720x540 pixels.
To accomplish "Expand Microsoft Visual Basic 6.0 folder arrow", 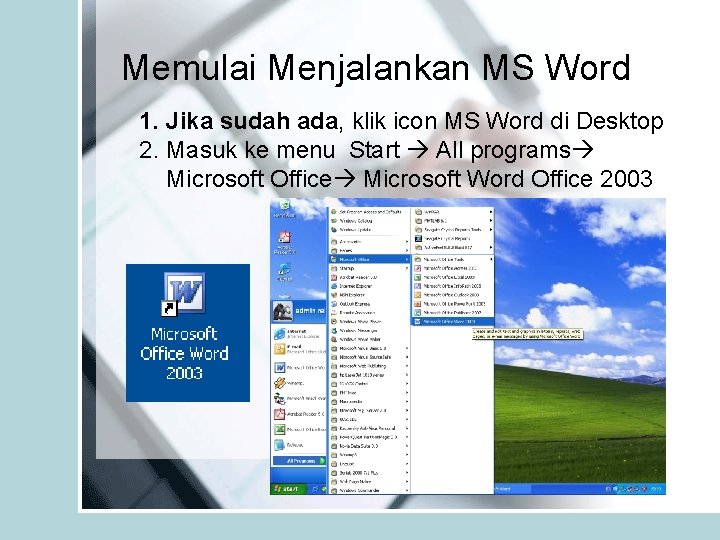I will pyautogui.click(x=407, y=348).
